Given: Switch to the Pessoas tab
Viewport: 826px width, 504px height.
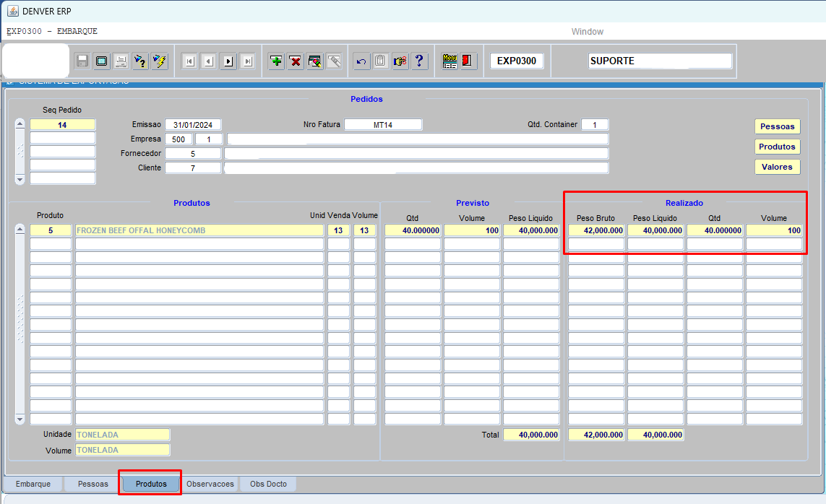Looking at the screenshot, I should [93, 484].
